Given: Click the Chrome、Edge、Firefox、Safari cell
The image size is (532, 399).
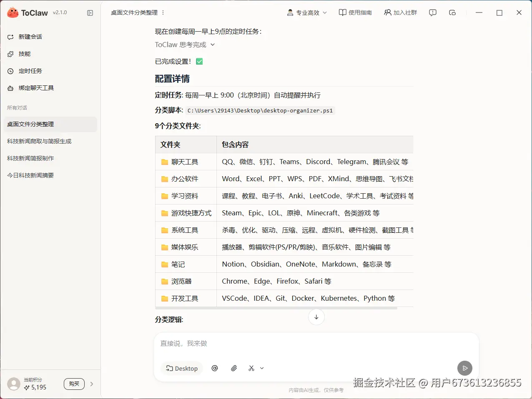Looking at the screenshot, I should pos(315,281).
